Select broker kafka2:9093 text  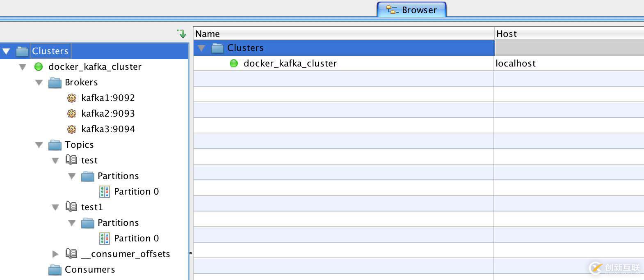(108, 113)
